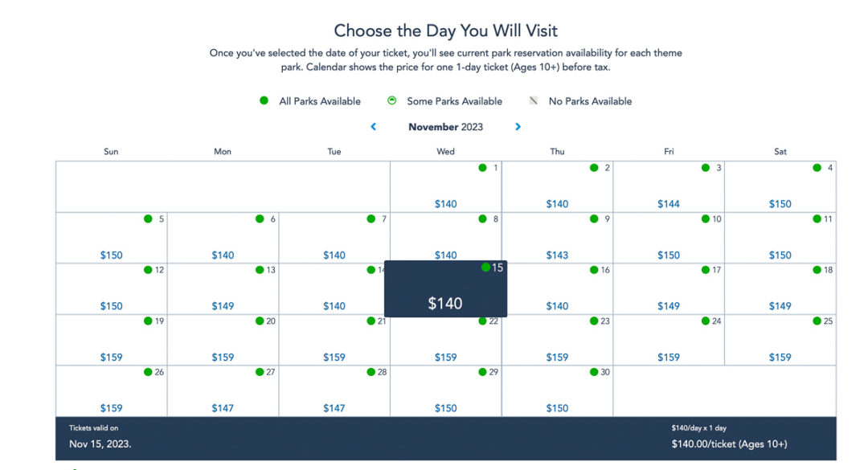The height and width of the screenshot is (470, 868).
Task: Choose Sunday November 19 at $159
Action: point(111,340)
